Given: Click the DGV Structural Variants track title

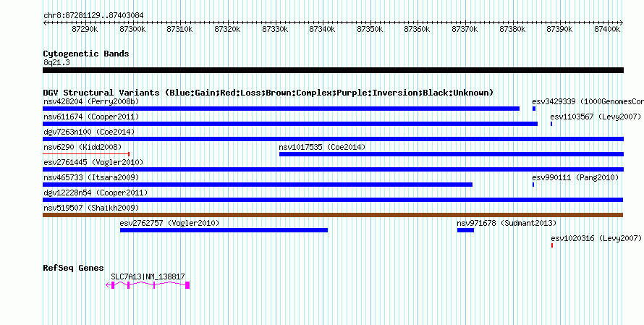Looking at the screenshot, I should point(268,93).
